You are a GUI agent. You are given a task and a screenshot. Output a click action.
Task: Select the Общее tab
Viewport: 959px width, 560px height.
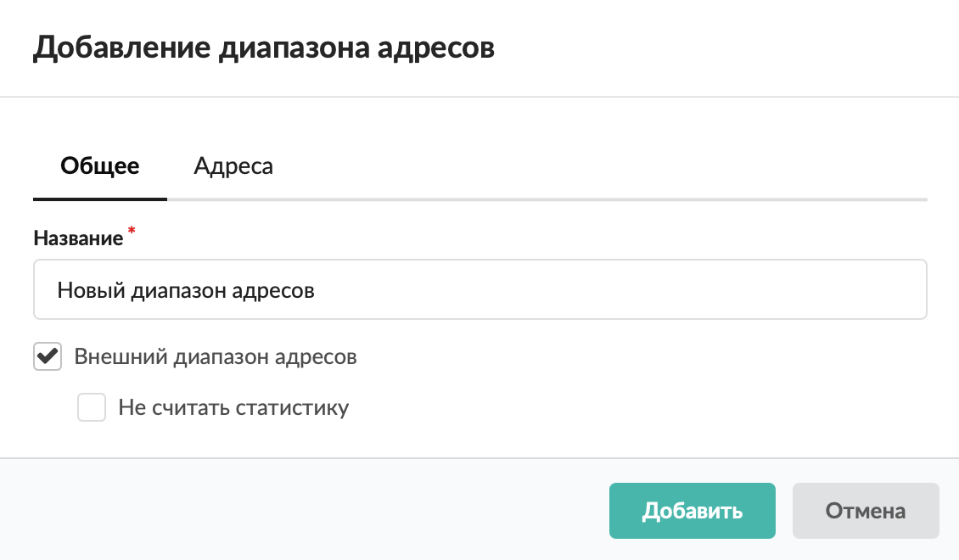[99, 165]
